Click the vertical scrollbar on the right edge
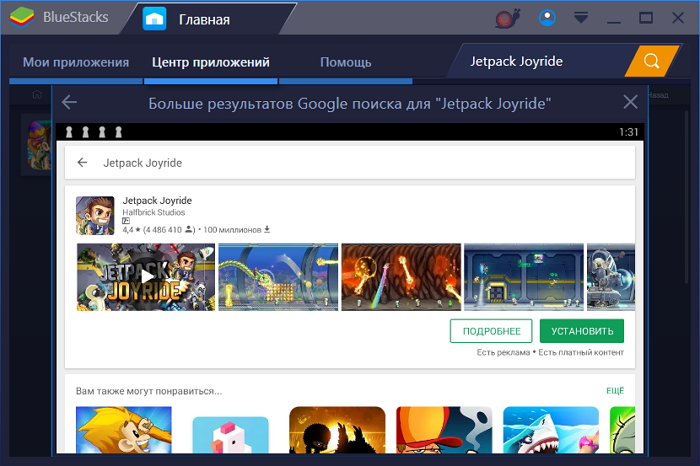 [687, 196]
